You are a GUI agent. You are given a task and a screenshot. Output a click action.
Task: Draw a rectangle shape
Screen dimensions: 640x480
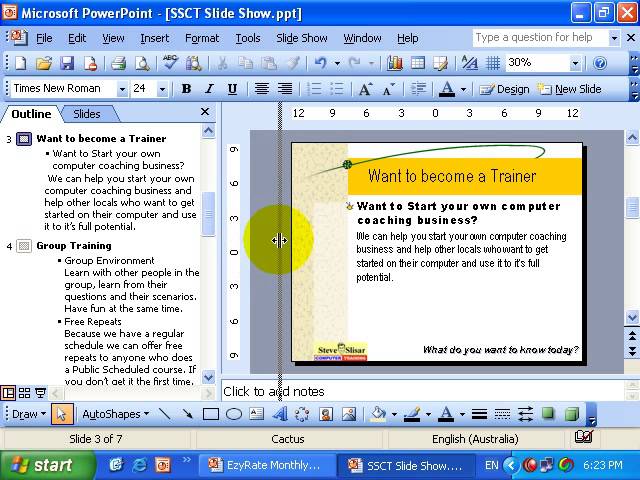[211, 414]
